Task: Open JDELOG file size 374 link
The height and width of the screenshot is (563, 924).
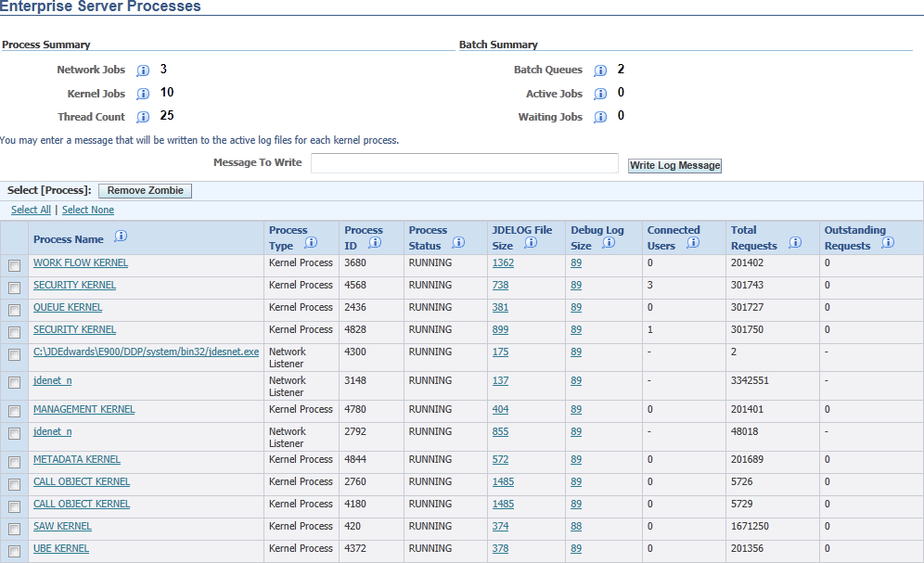Action: [500, 527]
